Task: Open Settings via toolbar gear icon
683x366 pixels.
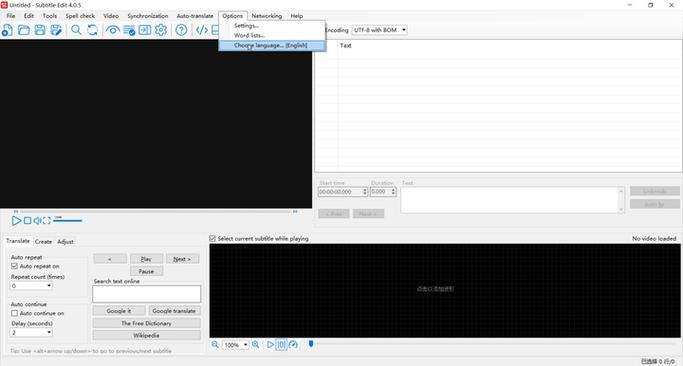Action: [x=161, y=30]
